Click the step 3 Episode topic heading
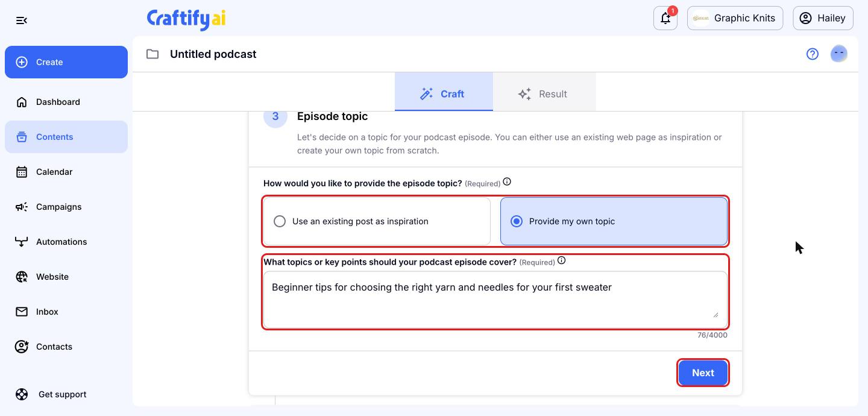This screenshot has height=416, width=868. [x=332, y=116]
